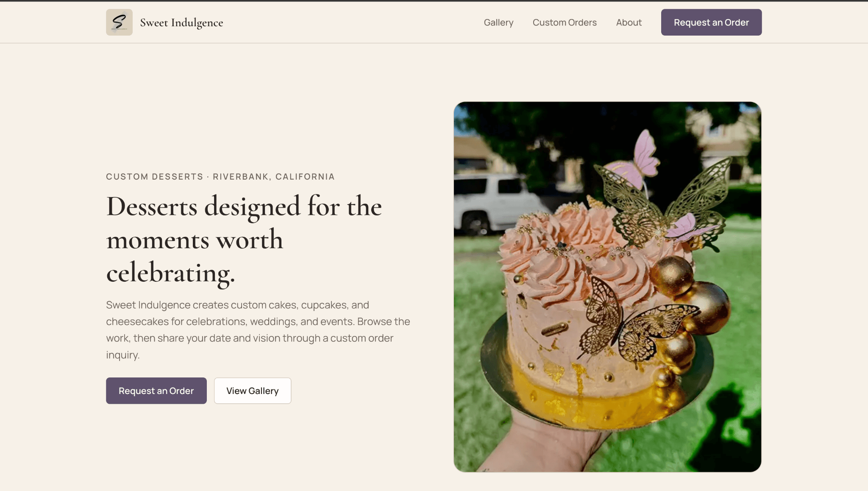This screenshot has width=868, height=491.
Task: Click the butterfly cake hero photo
Action: (x=607, y=287)
